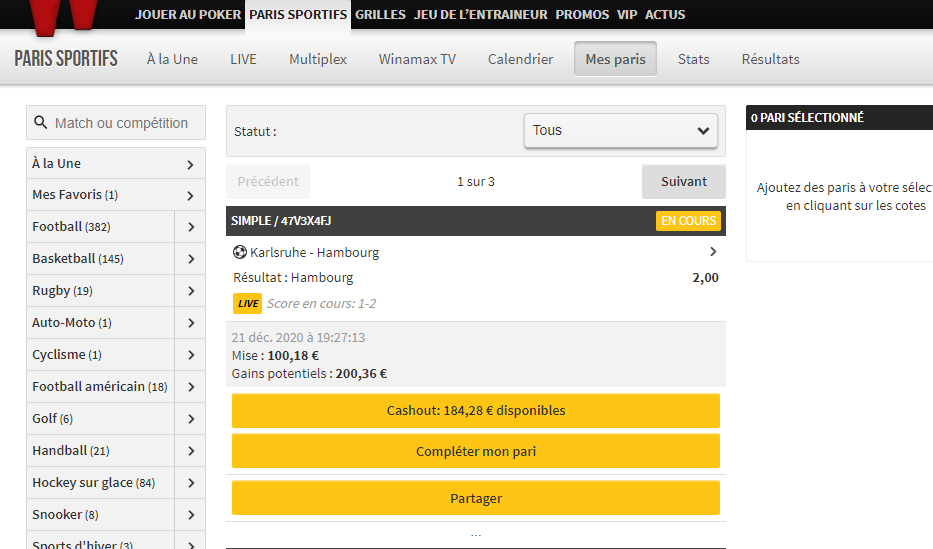
Task: Expand the Cyclisme category chevron
Action: click(190, 355)
